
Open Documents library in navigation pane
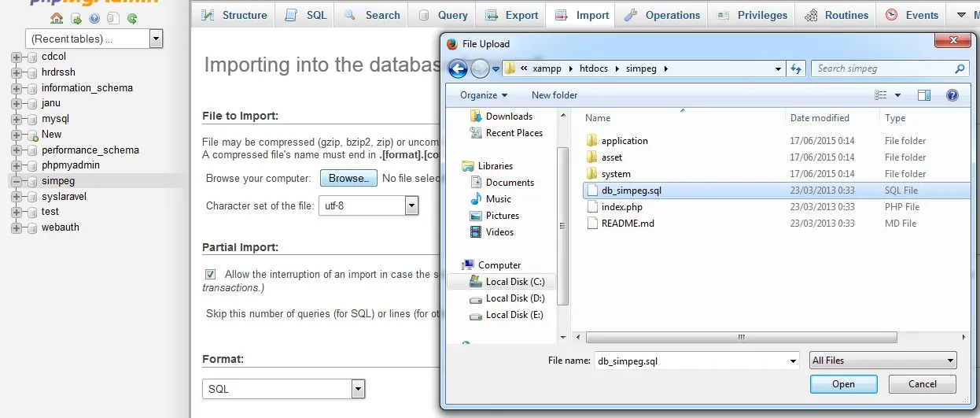pyautogui.click(x=510, y=183)
